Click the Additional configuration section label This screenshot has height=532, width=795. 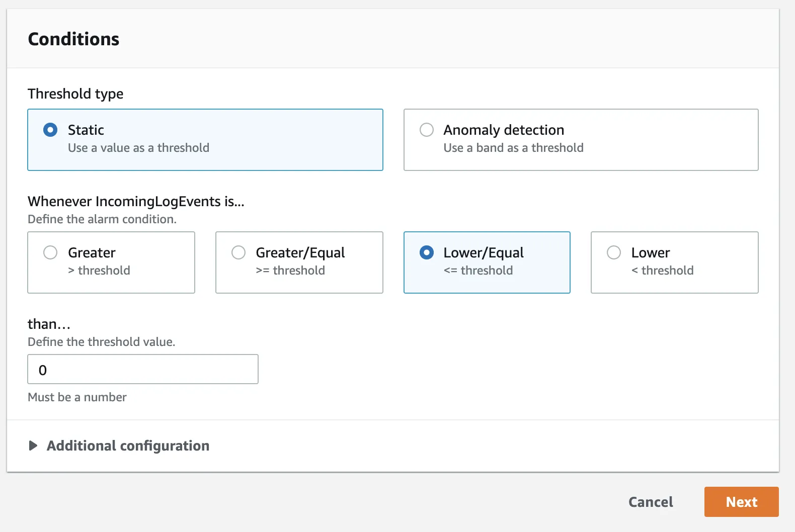(x=128, y=446)
